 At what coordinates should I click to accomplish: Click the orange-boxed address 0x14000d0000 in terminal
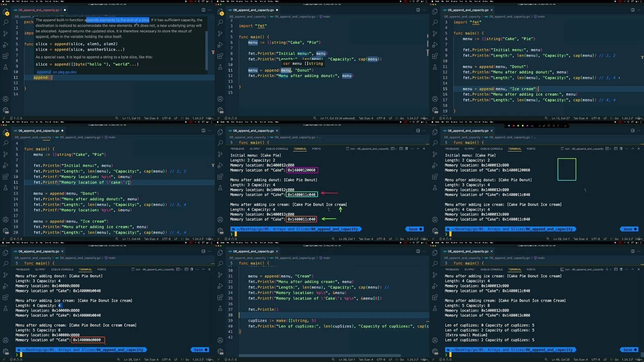coord(87,340)
